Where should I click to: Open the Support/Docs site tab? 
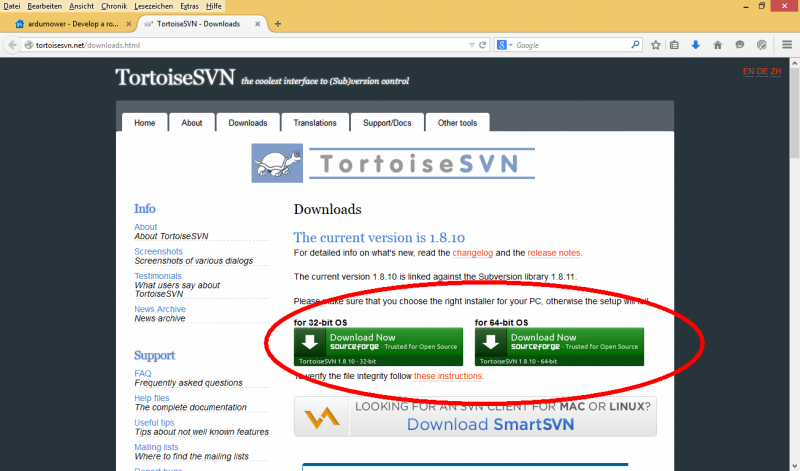(x=387, y=122)
